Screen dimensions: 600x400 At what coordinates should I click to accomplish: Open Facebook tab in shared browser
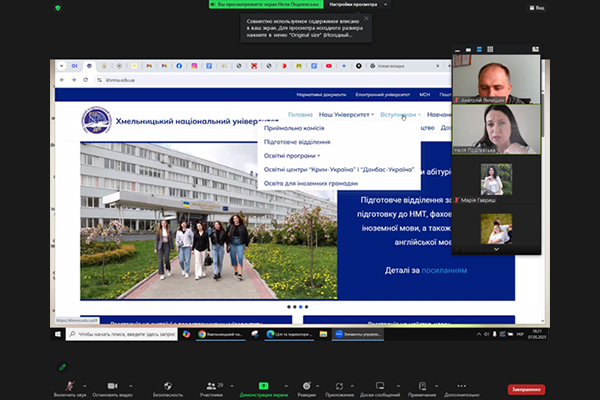[x=179, y=66]
